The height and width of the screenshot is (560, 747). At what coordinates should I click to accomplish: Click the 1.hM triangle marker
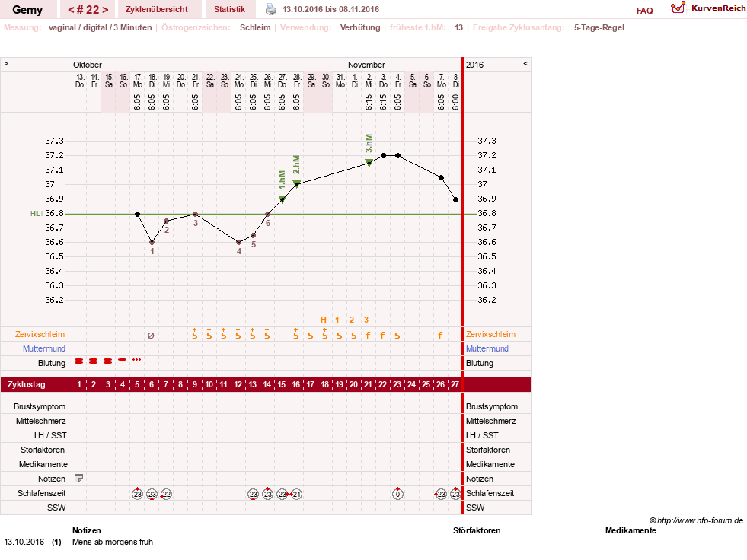pos(282,199)
